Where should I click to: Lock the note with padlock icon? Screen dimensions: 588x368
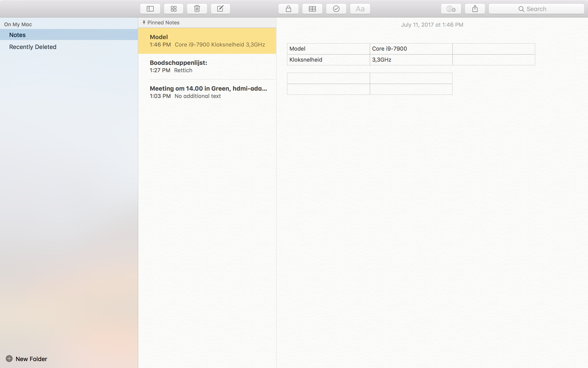click(x=288, y=9)
